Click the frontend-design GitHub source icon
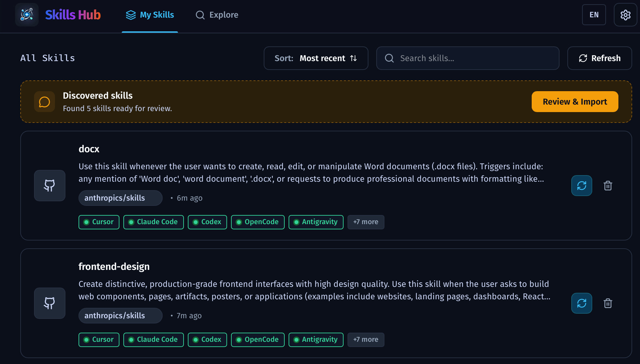The image size is (640, 364). coord(50,303)
